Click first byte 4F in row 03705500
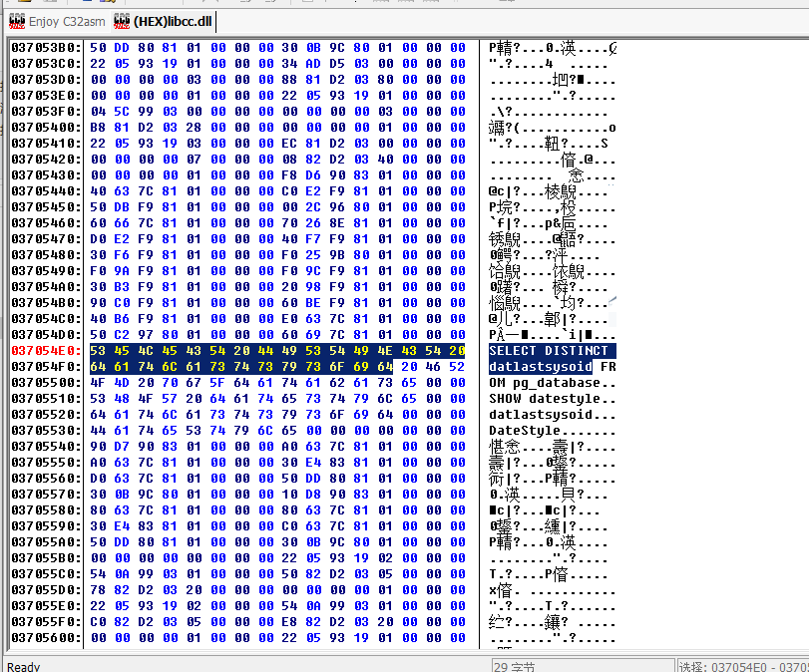This screenshot has height=672, width=809. [98, 383]
